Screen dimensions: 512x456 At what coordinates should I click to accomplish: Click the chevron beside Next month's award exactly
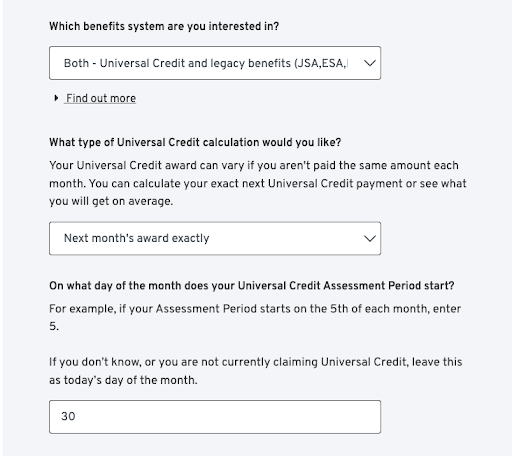click(370, 238)
